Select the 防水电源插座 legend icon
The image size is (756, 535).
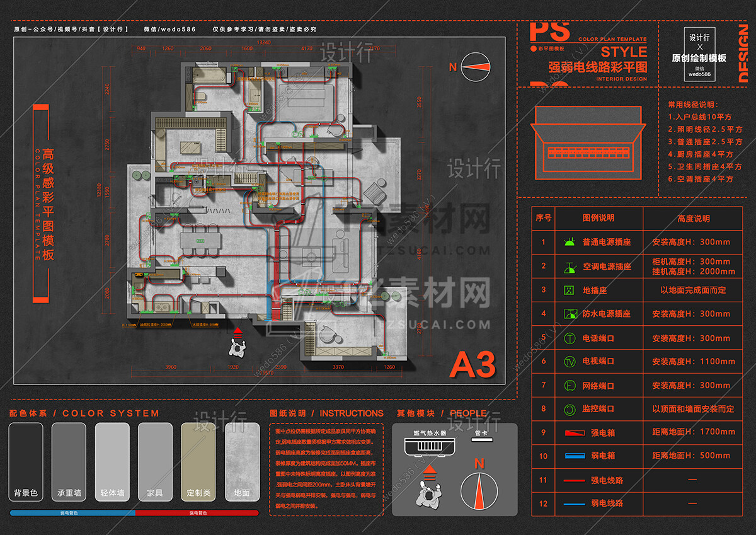tap(570, 313)
